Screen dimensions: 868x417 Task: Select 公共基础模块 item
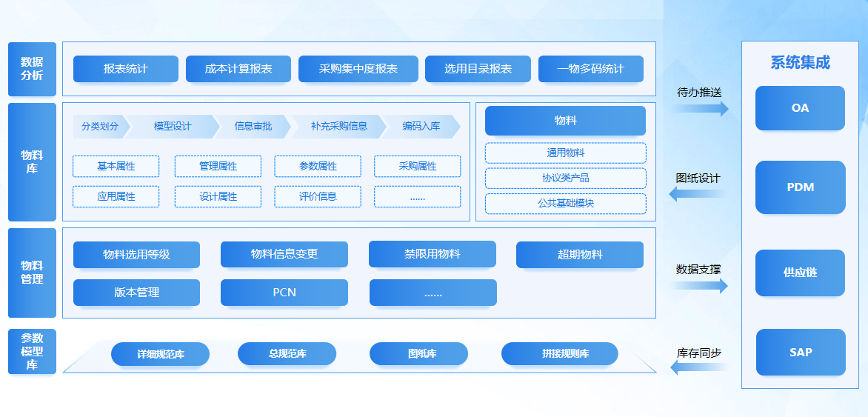point(565,204)
